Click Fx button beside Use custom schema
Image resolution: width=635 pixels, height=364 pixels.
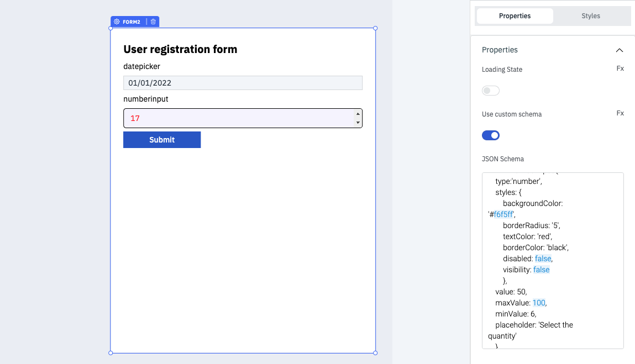coord(620,113)
